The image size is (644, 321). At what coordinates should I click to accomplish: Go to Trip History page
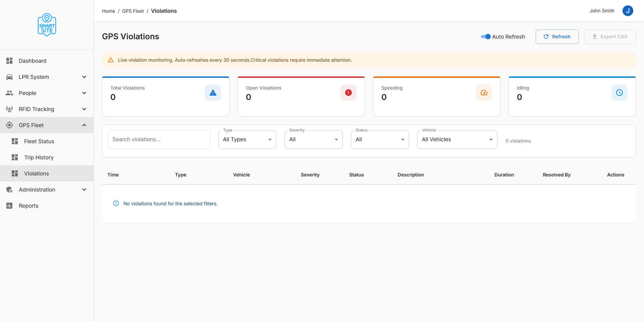click(39, 157)
